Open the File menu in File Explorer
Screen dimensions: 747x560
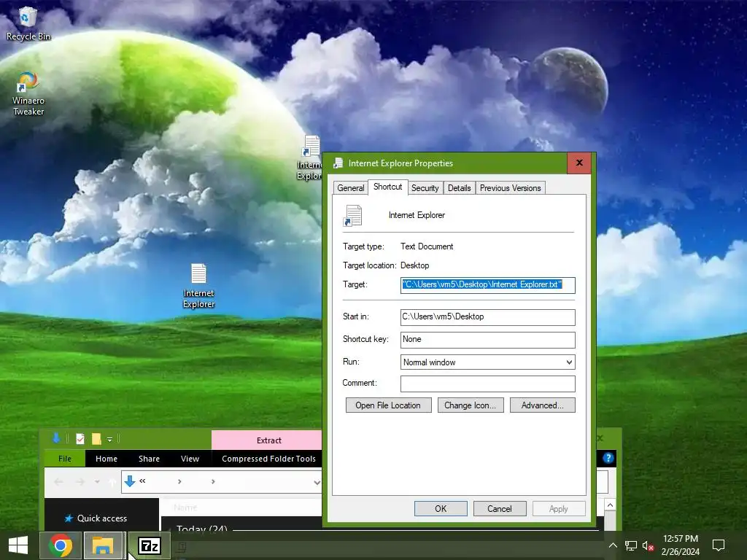click(x=65, y=459)
